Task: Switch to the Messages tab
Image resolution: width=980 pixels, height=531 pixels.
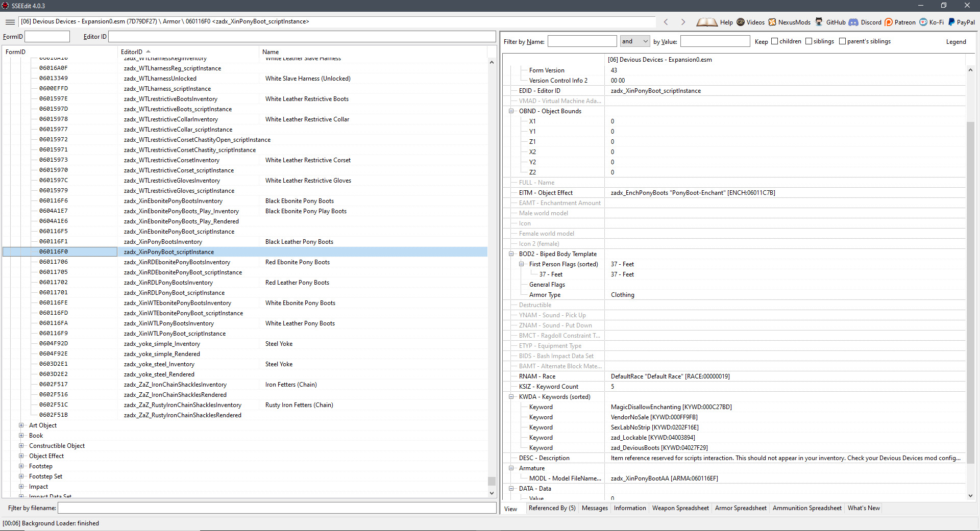Action: [x=595, y=508]
